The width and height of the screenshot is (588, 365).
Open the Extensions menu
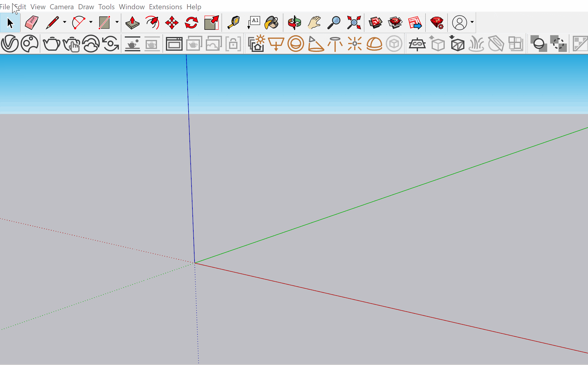point(166,7)
